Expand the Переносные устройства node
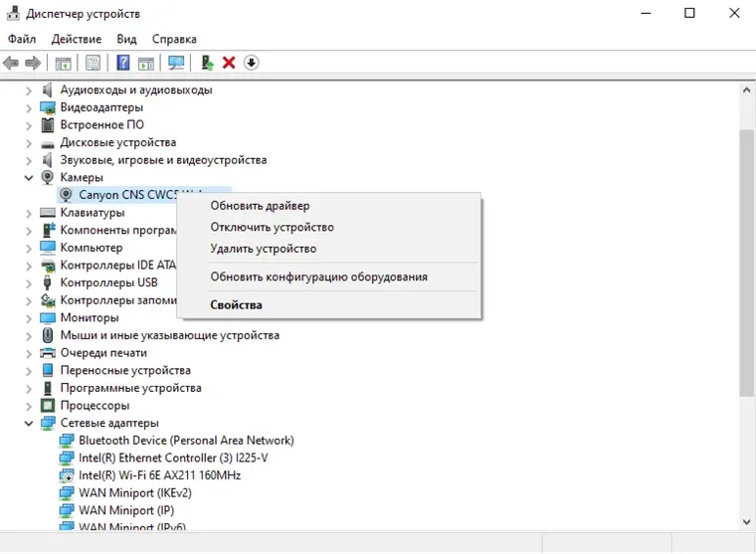 [29, 371]
